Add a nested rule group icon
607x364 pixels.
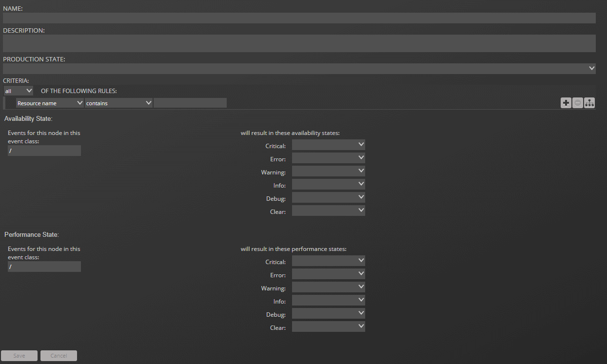pyautogui.click(x=589, y=103)
